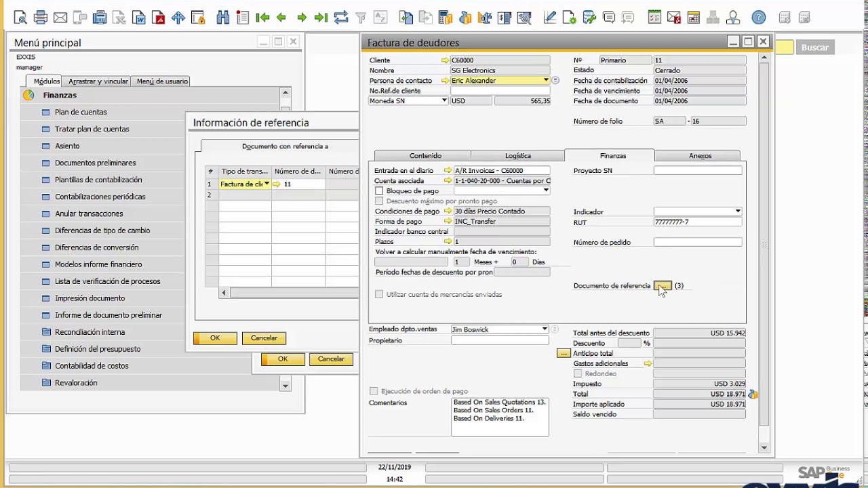
Task: Expand the Bloqueo de pago dropdown
Action: tap(546, 191)
